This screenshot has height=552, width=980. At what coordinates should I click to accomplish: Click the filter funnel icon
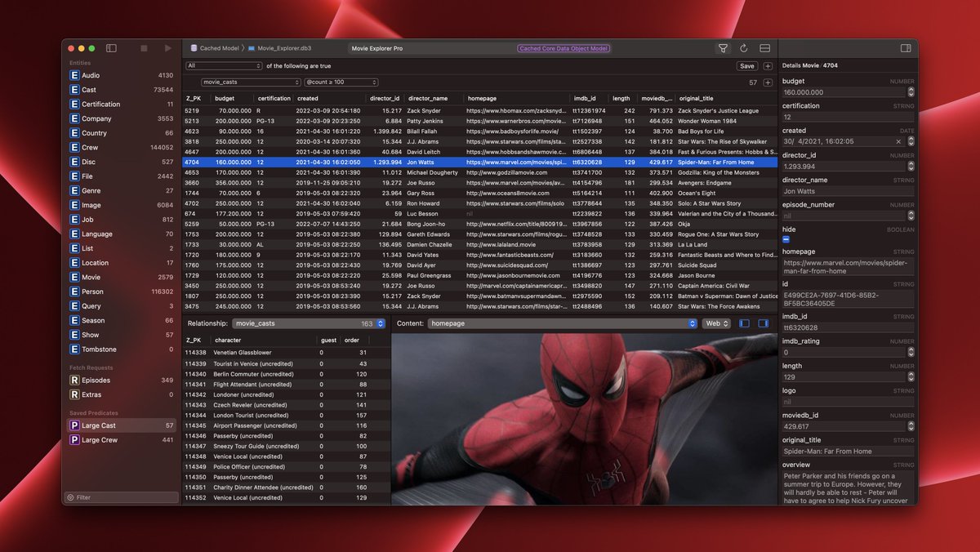point(723,49)
